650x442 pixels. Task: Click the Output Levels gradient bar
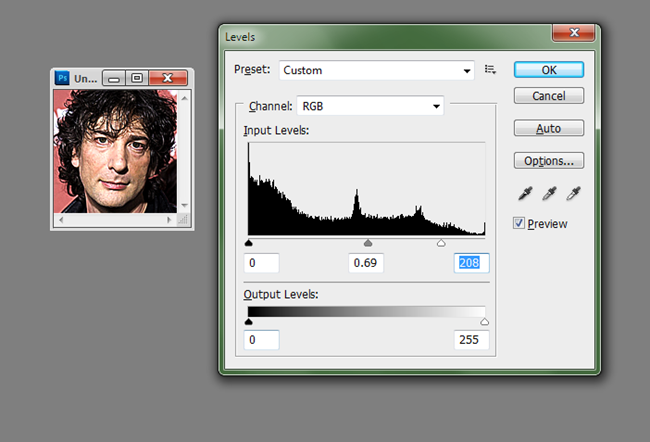[x=366, y=312]
